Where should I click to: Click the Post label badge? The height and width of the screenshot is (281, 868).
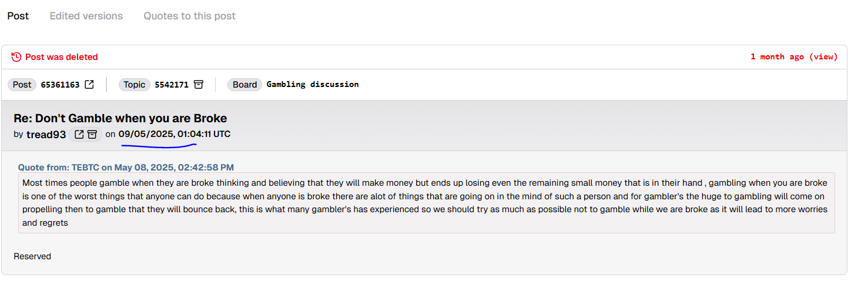[x=22, y=85]
